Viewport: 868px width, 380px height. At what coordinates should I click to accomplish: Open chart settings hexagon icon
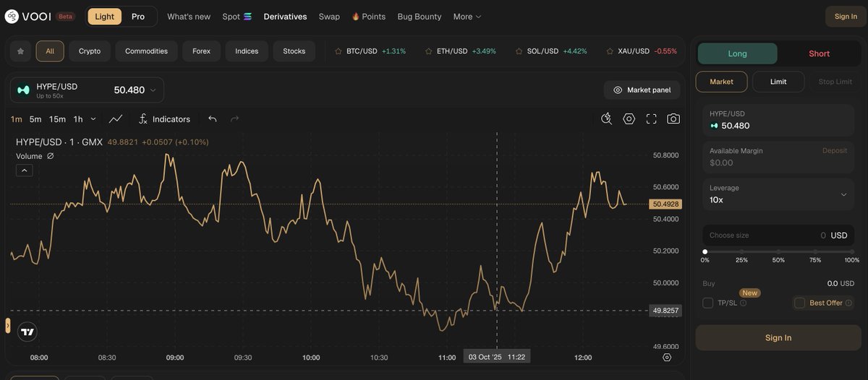coord(629,119)
